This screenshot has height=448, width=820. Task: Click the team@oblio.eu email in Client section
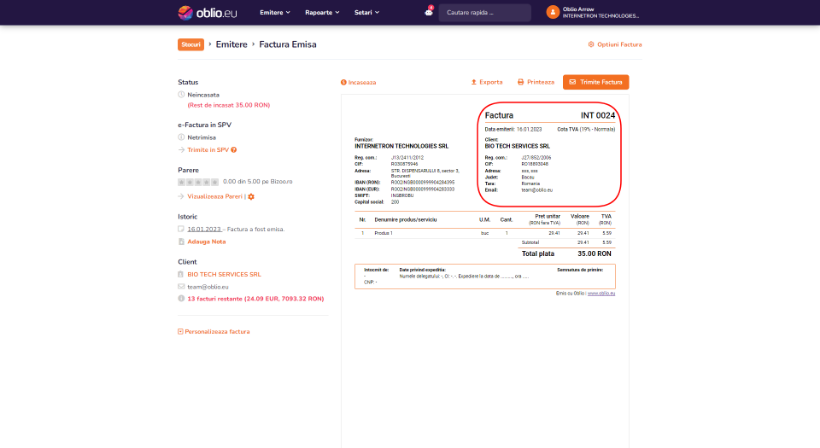[x=208, y=287]
